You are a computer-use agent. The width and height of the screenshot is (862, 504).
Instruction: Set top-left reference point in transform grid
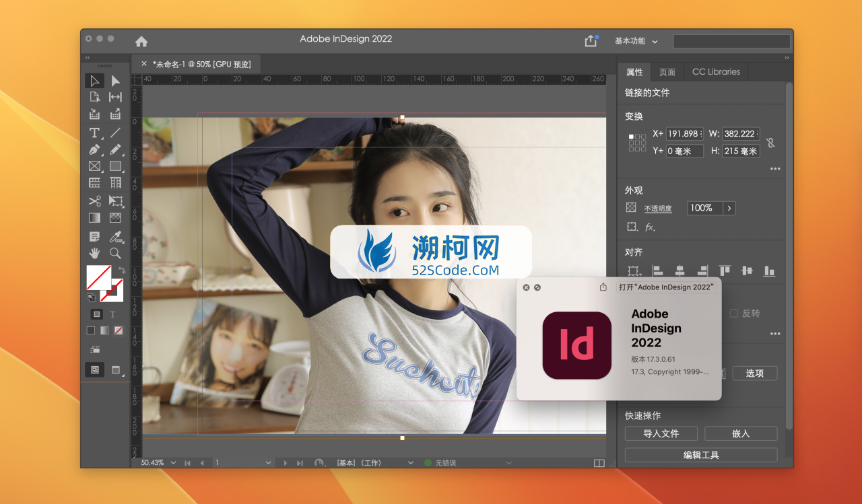[631, 136]
